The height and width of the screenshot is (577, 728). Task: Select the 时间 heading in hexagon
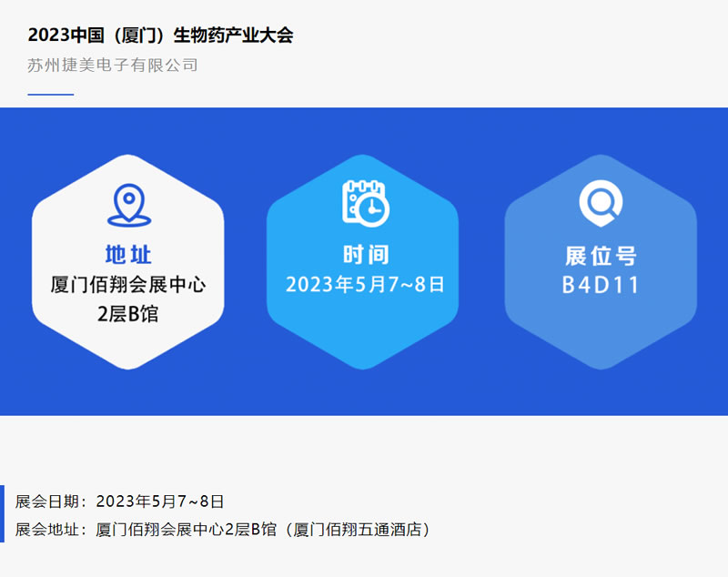(x=365, y=254)
